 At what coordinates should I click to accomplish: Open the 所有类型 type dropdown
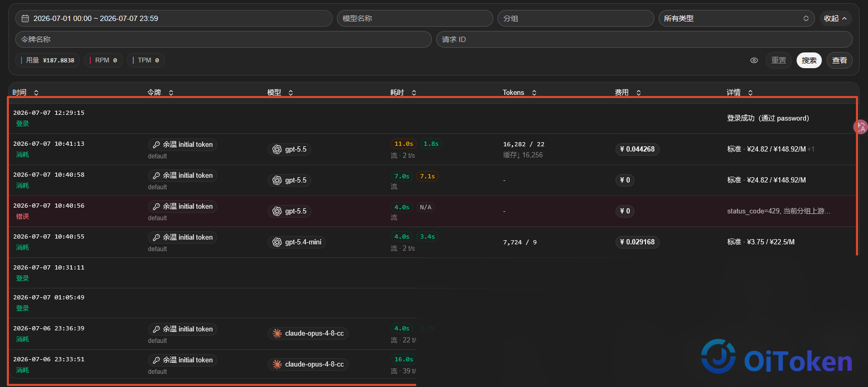(736, 18)
